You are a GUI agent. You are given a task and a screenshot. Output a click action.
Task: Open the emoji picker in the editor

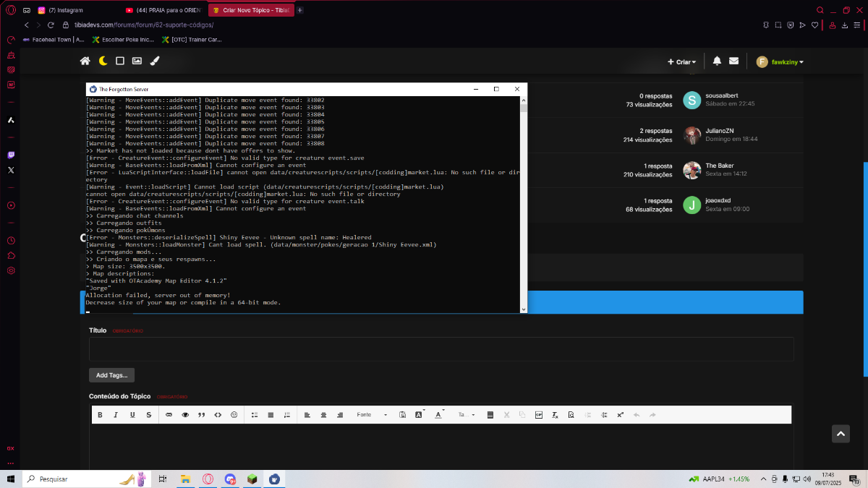234,415
